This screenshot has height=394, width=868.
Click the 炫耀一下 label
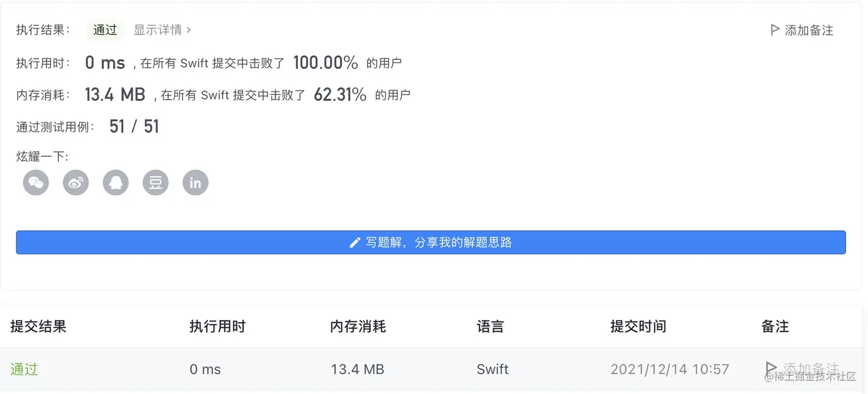[42, 156]
